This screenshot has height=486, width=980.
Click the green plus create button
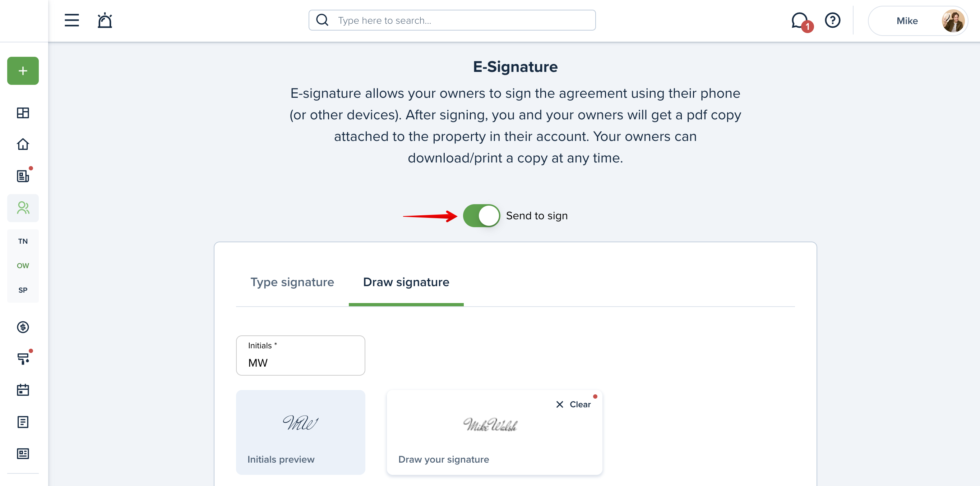[x=23, y=71]
